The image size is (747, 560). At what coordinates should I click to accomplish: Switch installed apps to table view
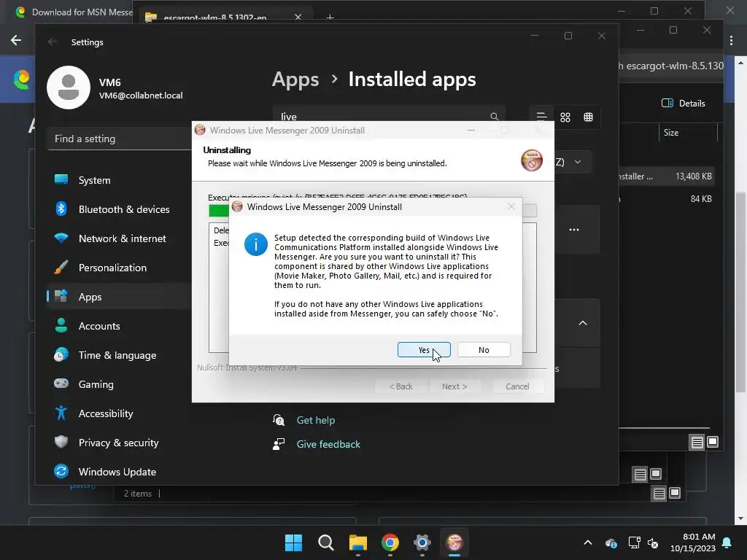pyautogui.click(x=589, y=117)
